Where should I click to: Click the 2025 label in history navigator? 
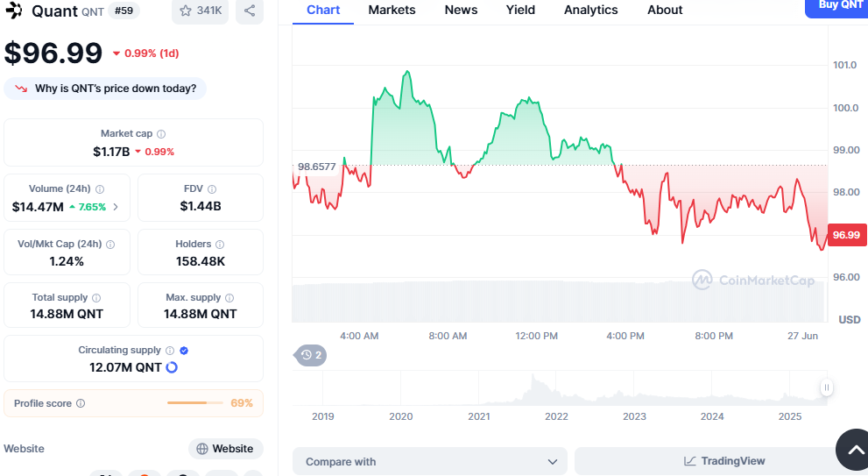[790, 416]
